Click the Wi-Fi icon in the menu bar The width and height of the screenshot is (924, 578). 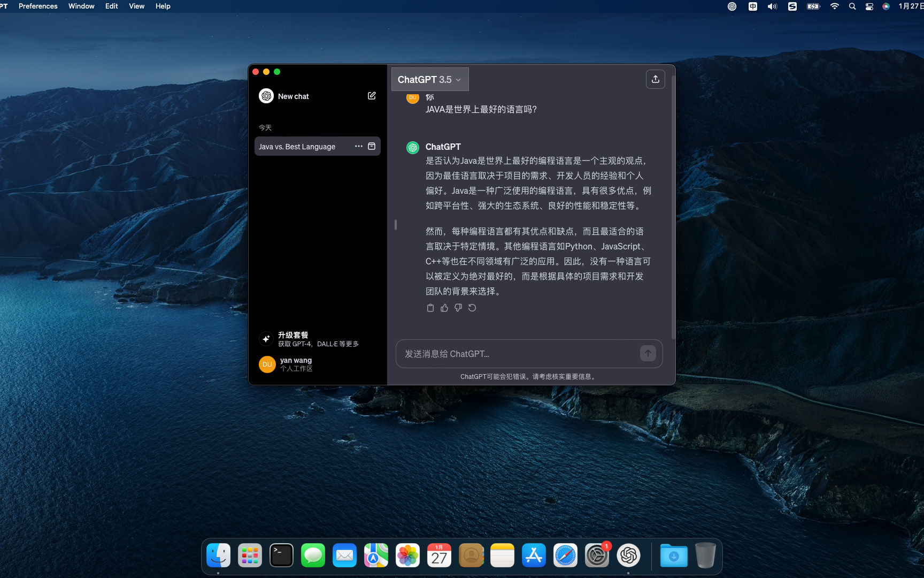(834, 6)
